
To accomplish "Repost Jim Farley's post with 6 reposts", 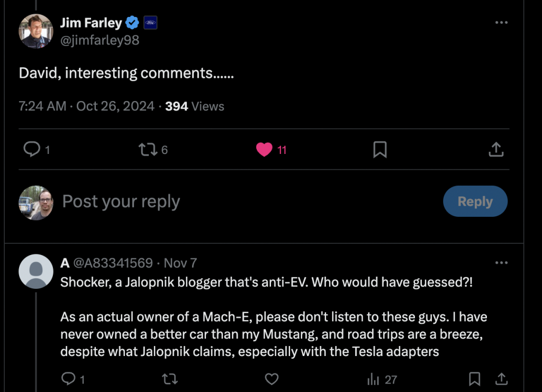I will (x=153, y=150).
